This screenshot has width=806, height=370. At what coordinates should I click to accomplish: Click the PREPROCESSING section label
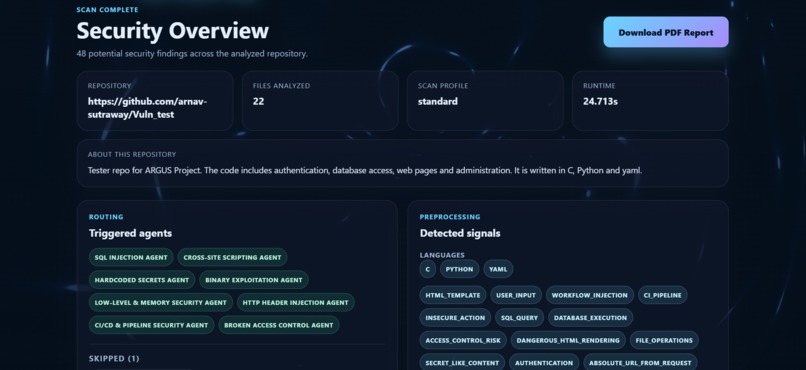tap(450, 217)
